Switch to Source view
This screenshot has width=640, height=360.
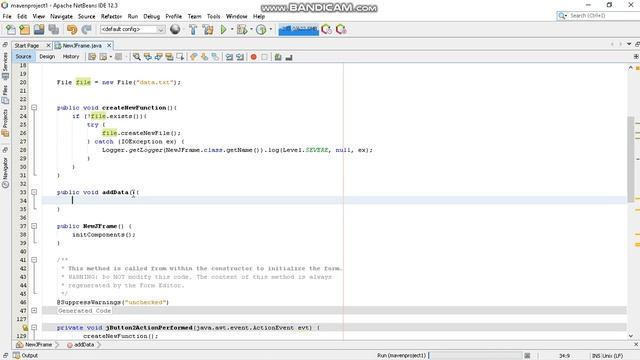(x=23, y=57)
